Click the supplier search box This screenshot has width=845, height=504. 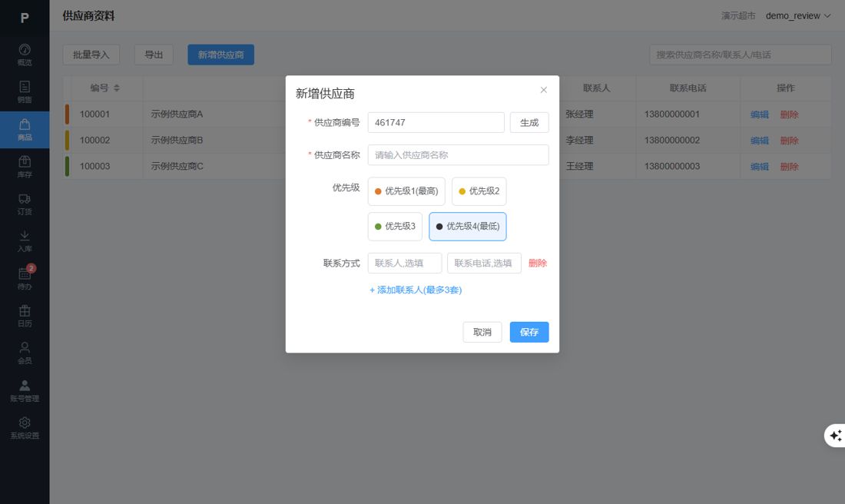coord(740,55)
